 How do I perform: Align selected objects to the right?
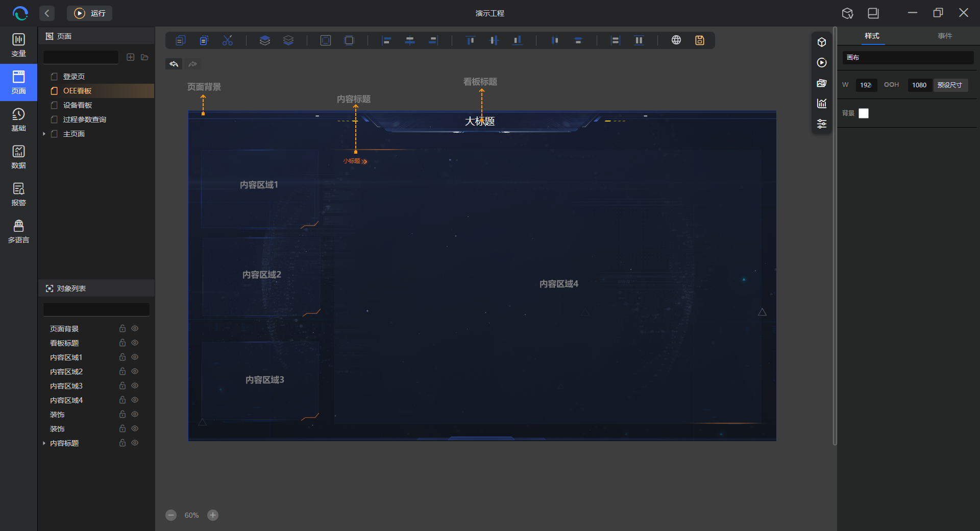click(x=433, y=40)
